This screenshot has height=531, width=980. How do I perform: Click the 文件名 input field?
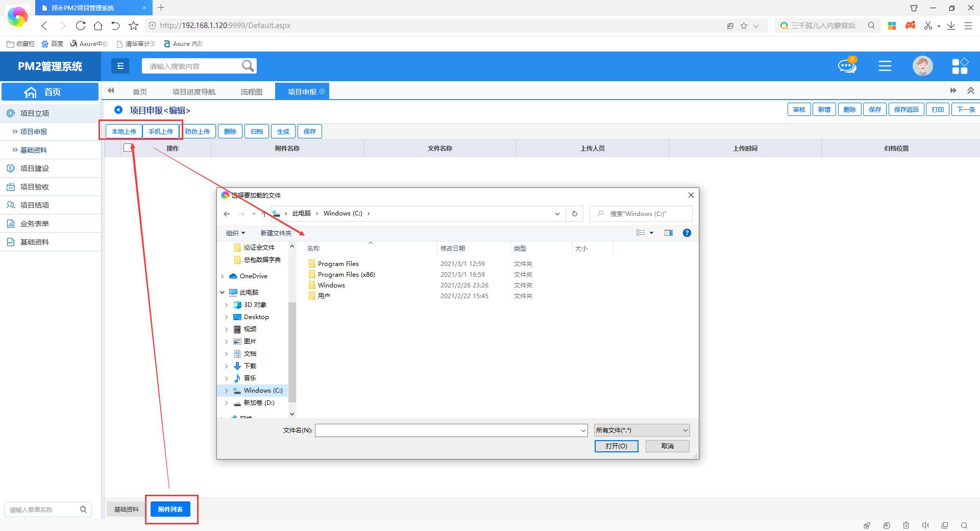point(447,430)
